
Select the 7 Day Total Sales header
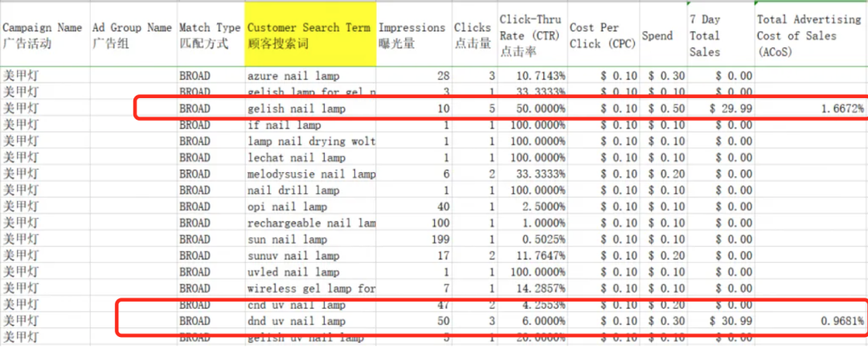point(721,35)
